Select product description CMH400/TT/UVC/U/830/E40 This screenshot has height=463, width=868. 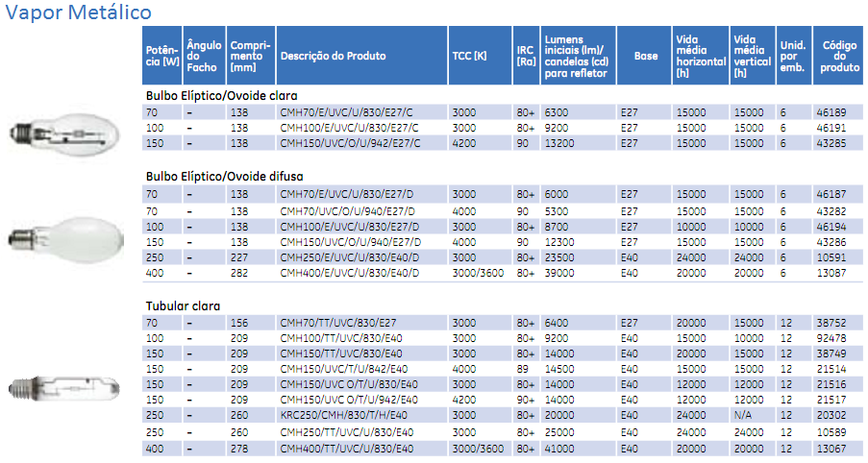347,449
